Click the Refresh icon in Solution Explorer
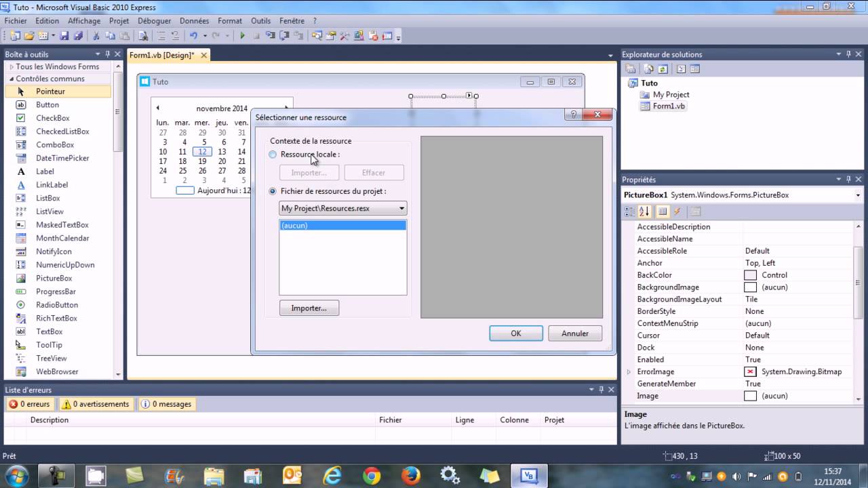This screenshot has width=868, height=488. (663, 69)
